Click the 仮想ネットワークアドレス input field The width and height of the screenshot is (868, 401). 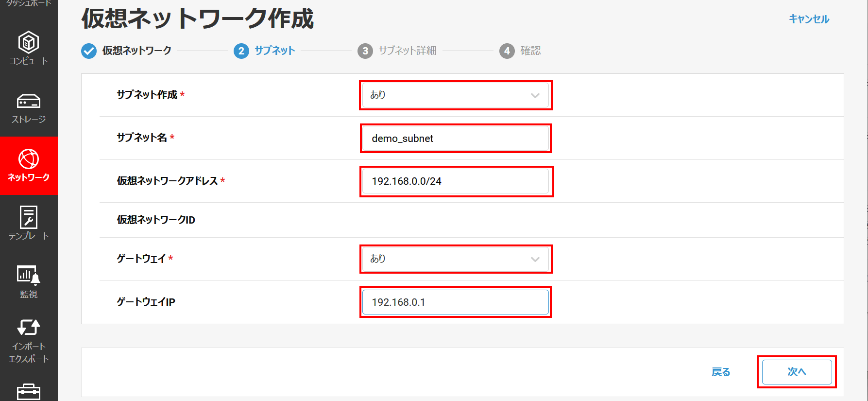click(x=455, y=181)
